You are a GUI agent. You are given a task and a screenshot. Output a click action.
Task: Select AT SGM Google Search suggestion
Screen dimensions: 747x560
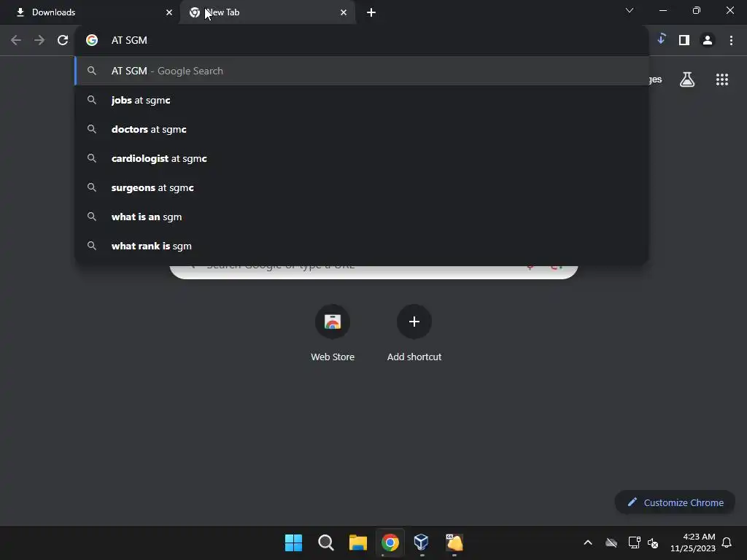click(361, 71)
